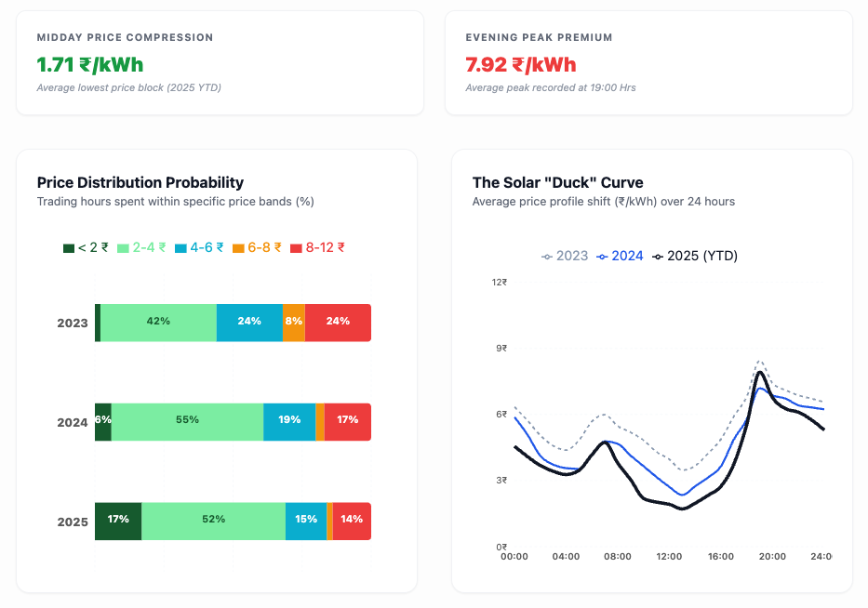This screenshot has width=868, height=608.
Task: Click the 2024 bar's 19% segment
Action: [x=289, y=422]
